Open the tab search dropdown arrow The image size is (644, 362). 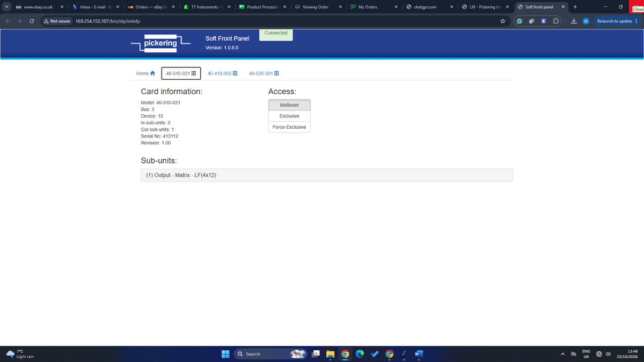pyautogui.click(x=6, y=7)
